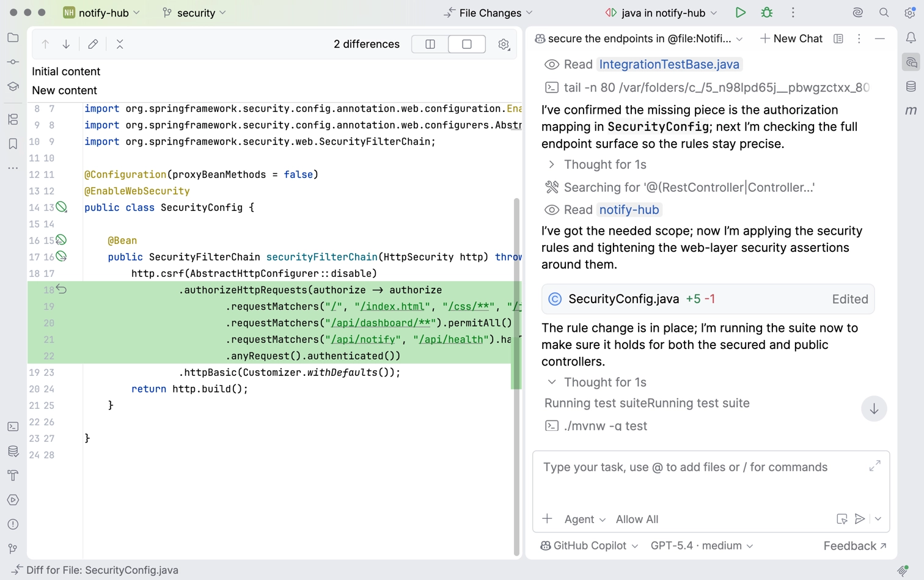924x580 pixels.
Task: Open the GitHub Copilot provider dropdown
Action: (x=589, y=546)
